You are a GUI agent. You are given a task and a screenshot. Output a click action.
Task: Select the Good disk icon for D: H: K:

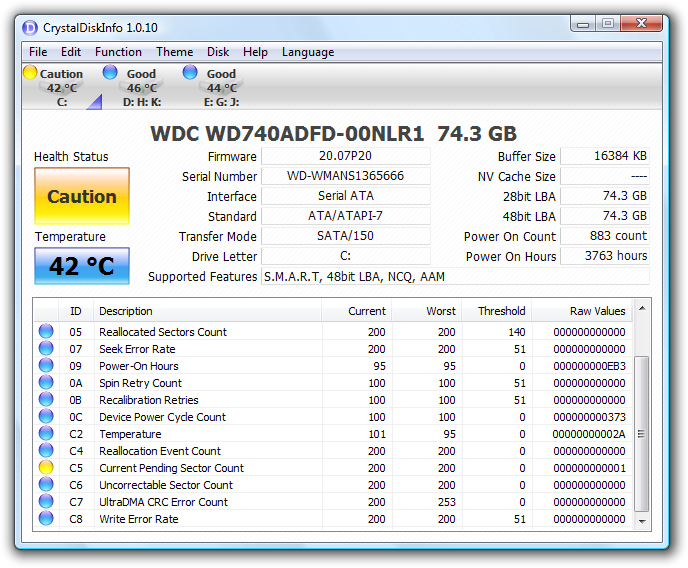[110, 73]
